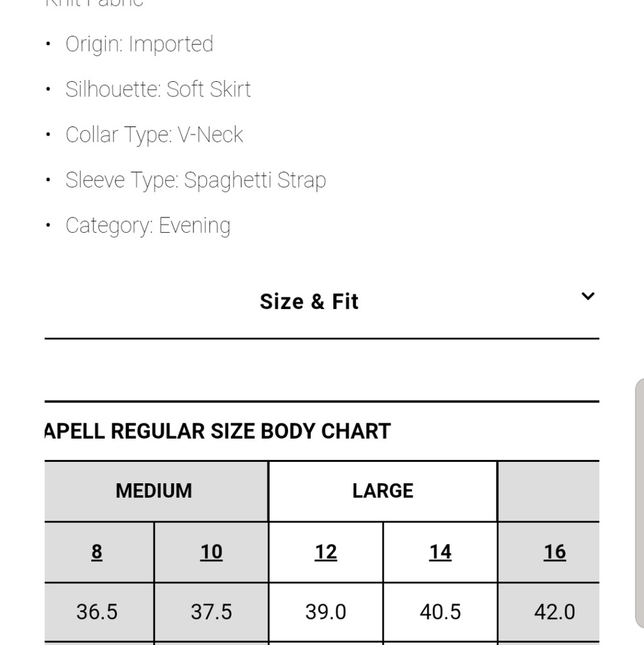Click the LARGE size group header
The image size is (644, 645).
point(383,491)
